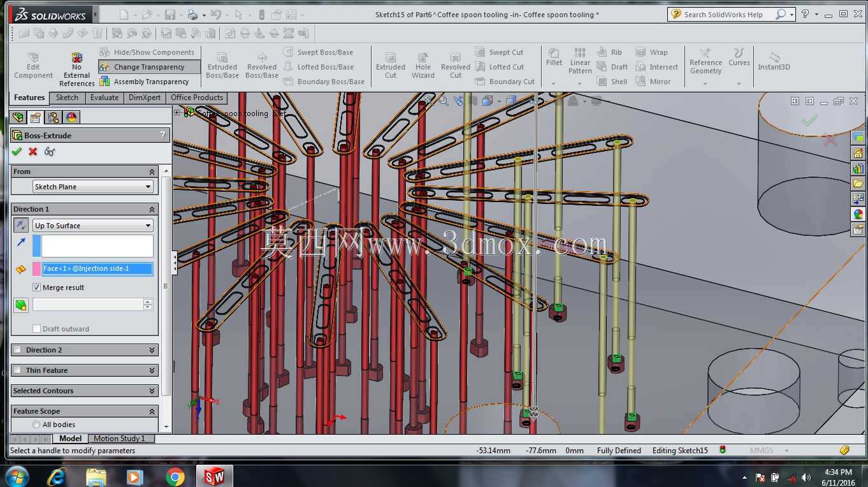The image size is (868, 487).
Task: Open the Office Products tab
Action: coord(197,98)
